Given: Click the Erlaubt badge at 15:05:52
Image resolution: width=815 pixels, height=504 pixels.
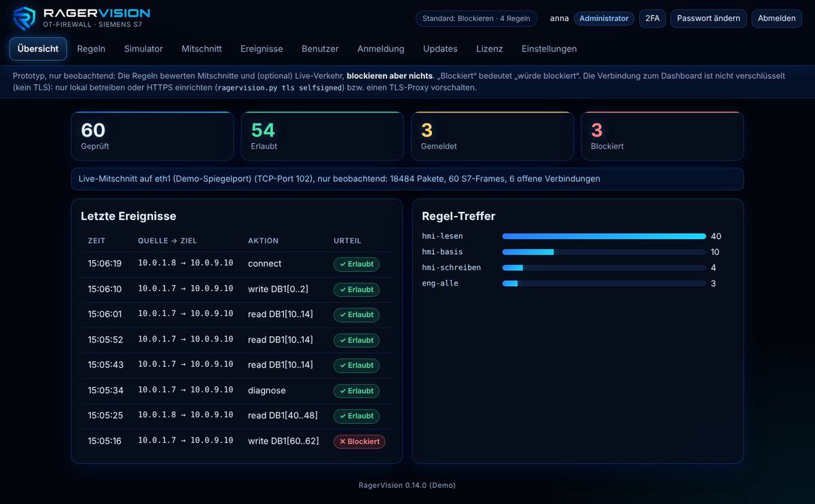Looking at the screenshot, I should click(357, 340).
